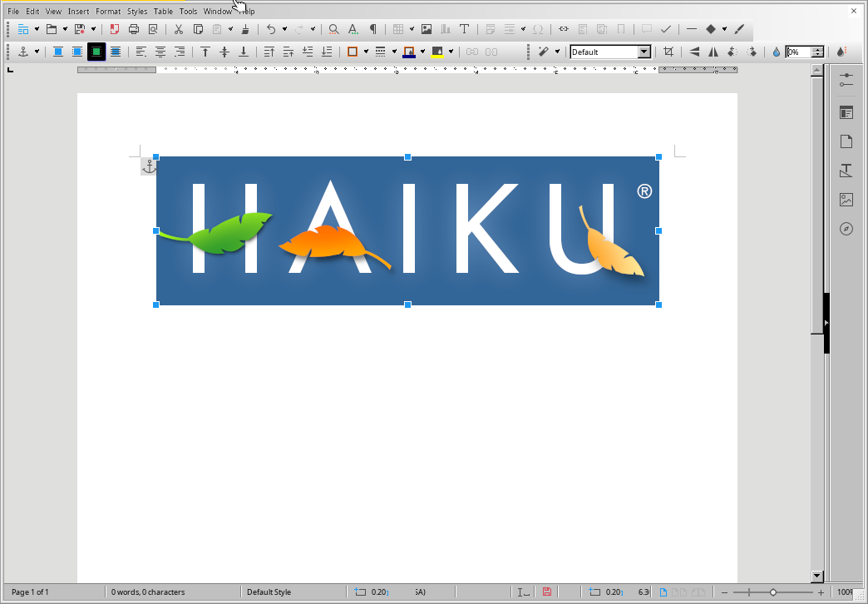Open the Edit menu
The width and height of the screenshot is (868, 604).
point(32,11)
